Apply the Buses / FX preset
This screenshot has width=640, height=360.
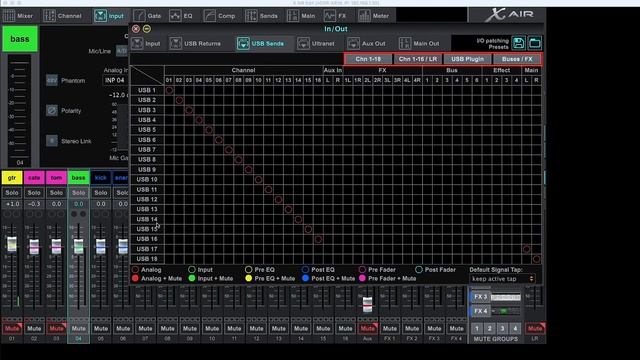point(517,59)
